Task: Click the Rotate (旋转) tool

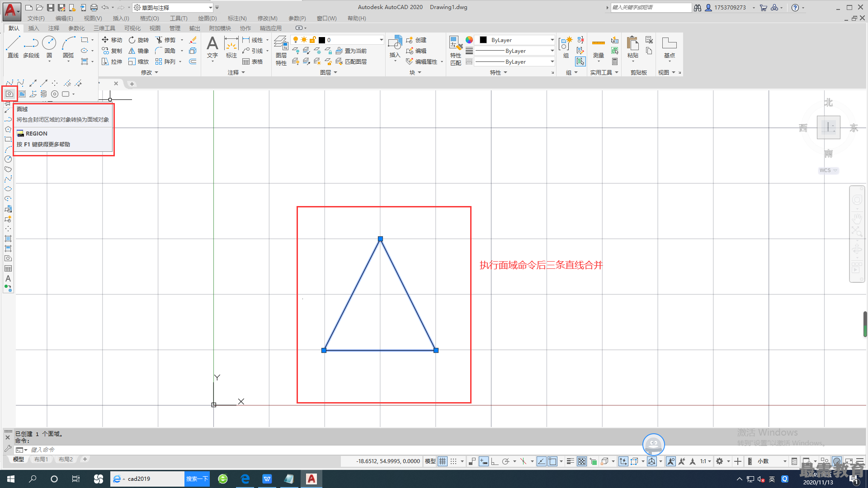Action: click(138, 40)
